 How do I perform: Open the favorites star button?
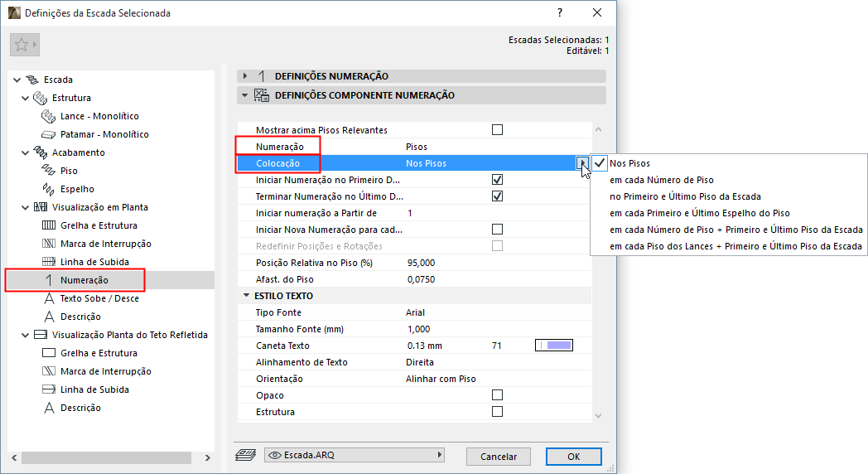pos(24,45)
